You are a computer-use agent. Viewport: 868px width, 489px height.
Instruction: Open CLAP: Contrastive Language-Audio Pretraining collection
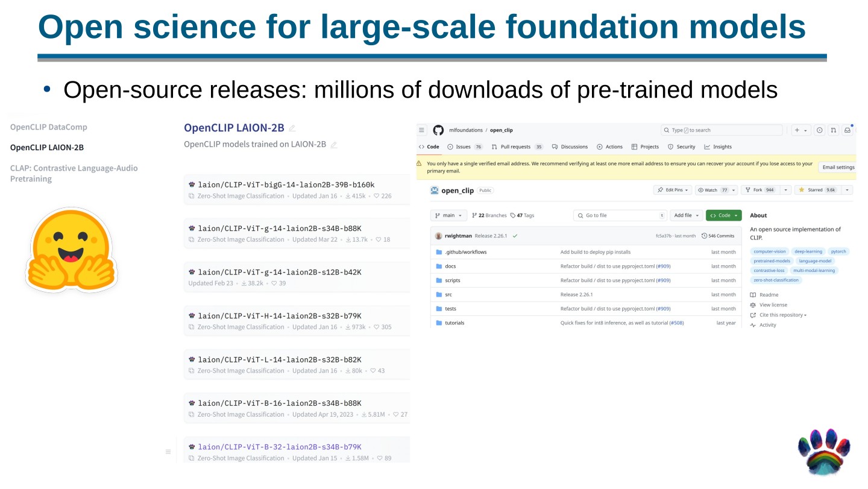point(74,174)
